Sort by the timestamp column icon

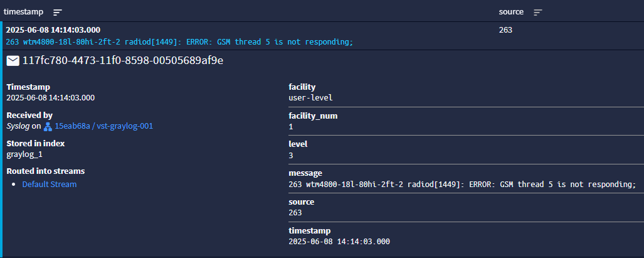[x=58, y=13]
